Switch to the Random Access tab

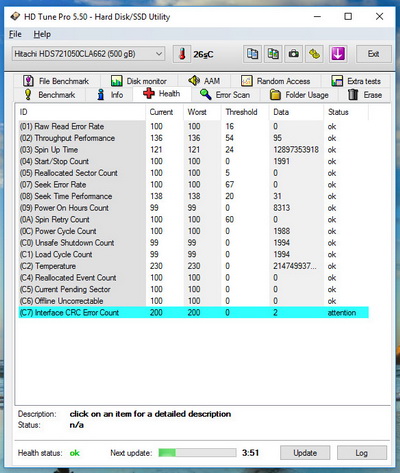click(276, 81)
